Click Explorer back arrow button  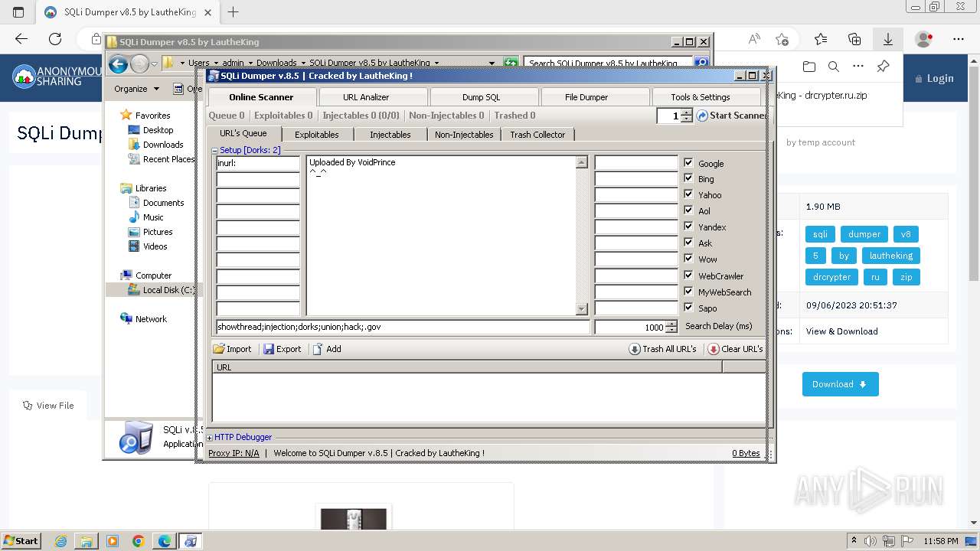118,64
